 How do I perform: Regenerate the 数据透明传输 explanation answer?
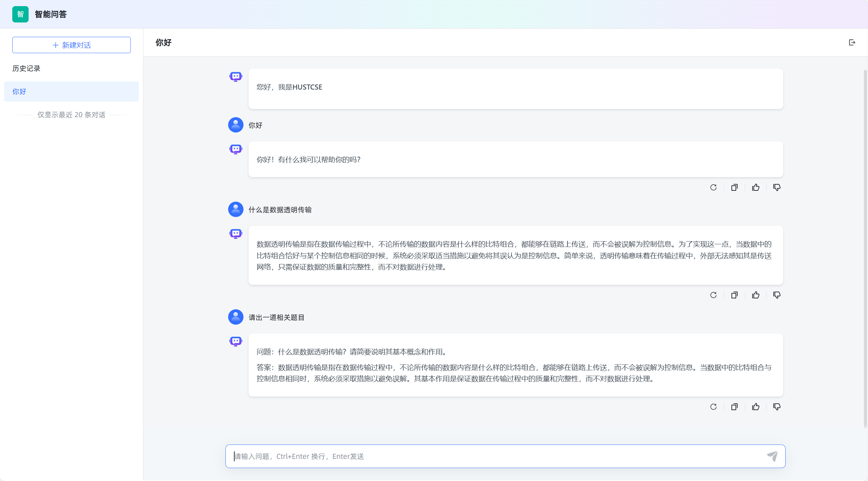tap(713, 295)
